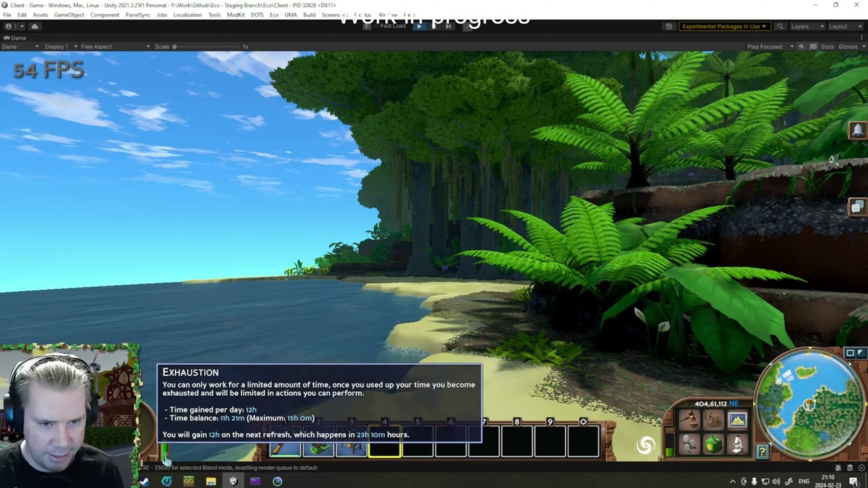Expand the minimap with square icon
Screen dimensions: 868x488
pos(850,352)
